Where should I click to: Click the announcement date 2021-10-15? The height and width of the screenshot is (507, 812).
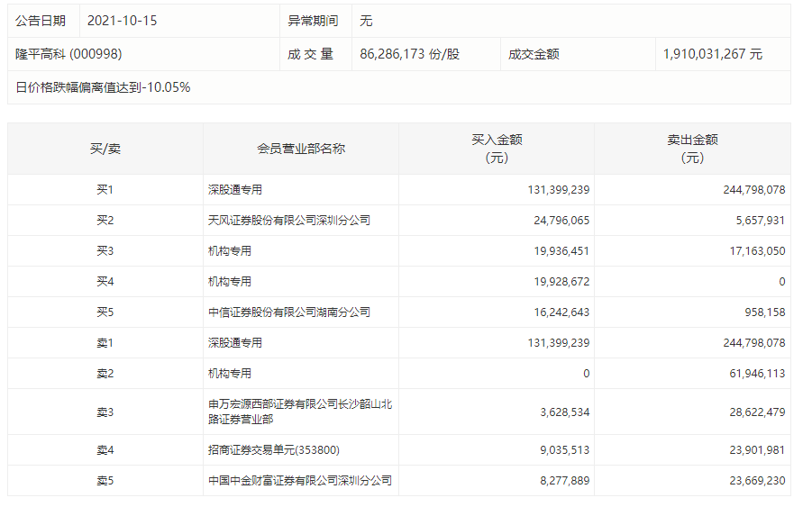[122, 20]
